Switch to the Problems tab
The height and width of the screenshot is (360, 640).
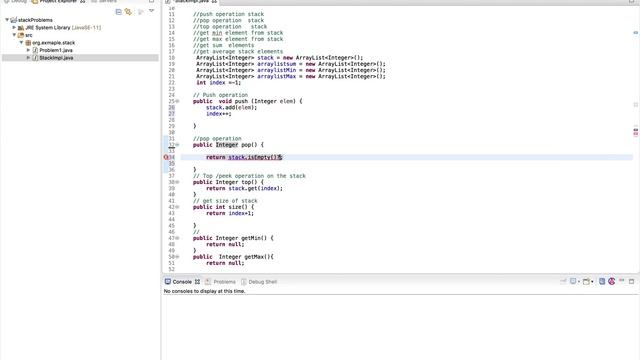(x=220, y=282)
